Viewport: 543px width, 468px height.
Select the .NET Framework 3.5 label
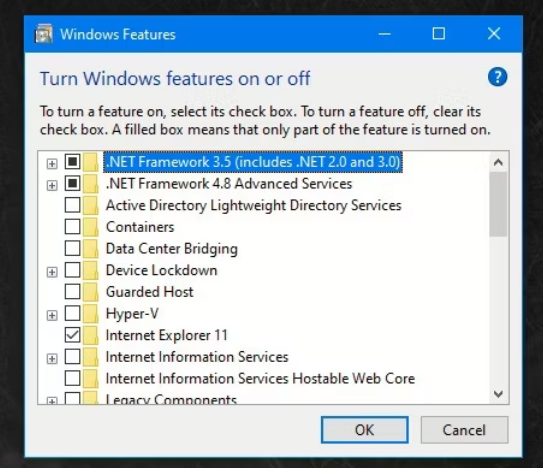(x=253, y=162)
